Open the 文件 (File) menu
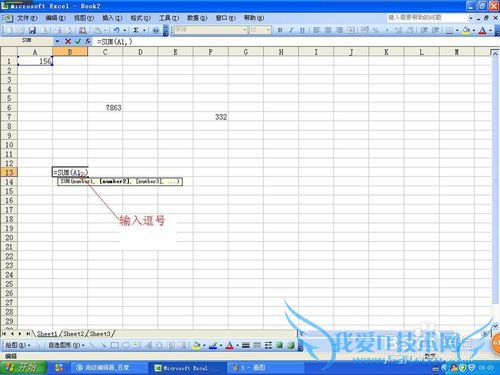 pos(27,18)
